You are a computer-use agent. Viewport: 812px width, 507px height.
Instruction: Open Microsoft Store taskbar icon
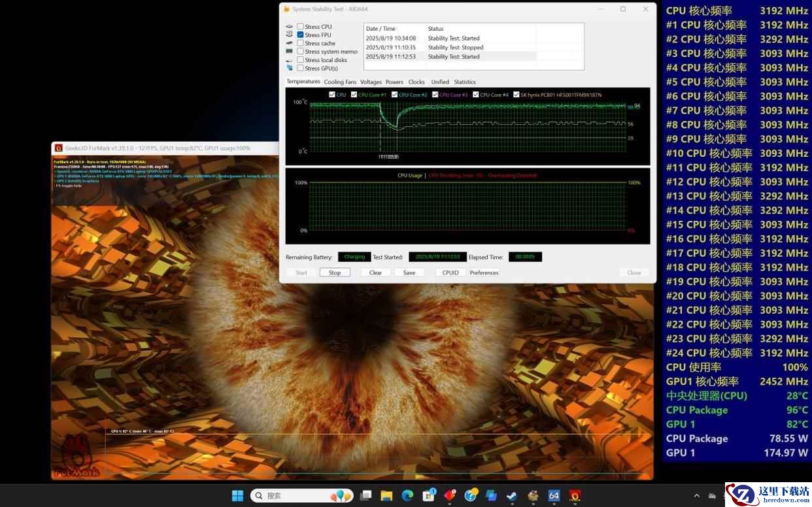428,496
